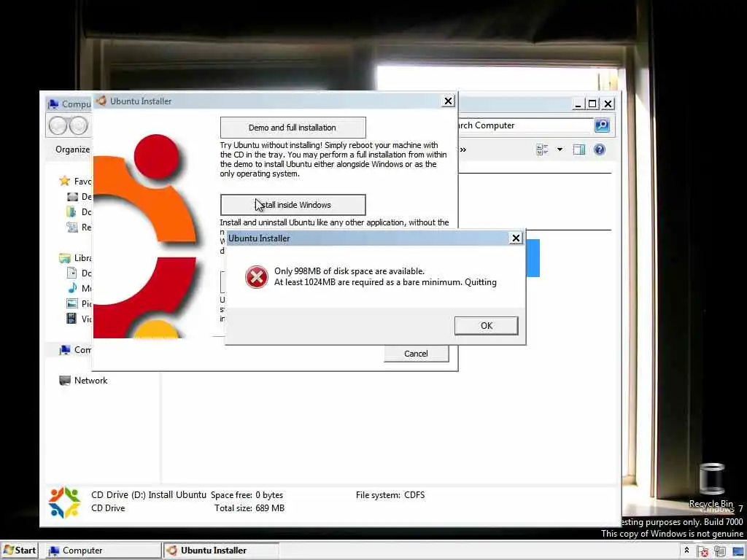Screen dimensions: 747x560
Task: Click the Back arrow in Computer window
Action: coord(58,125)
